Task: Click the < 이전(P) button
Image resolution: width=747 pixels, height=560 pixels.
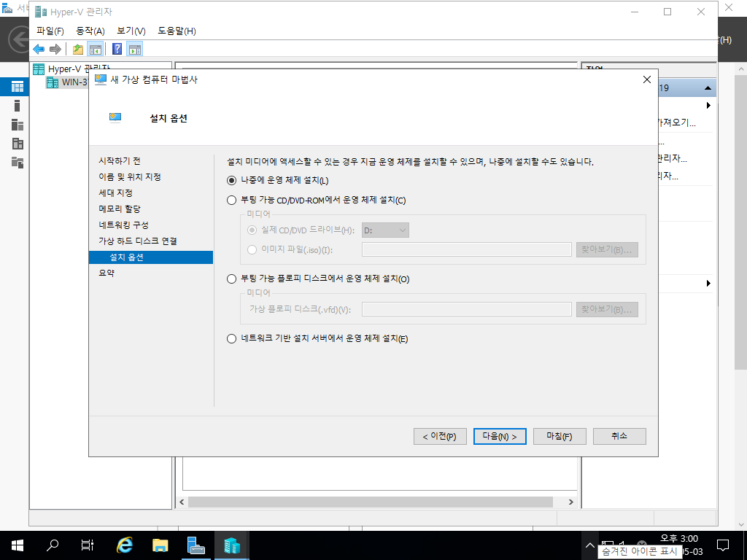Action: pyautogui.click(x=440, y=436)
